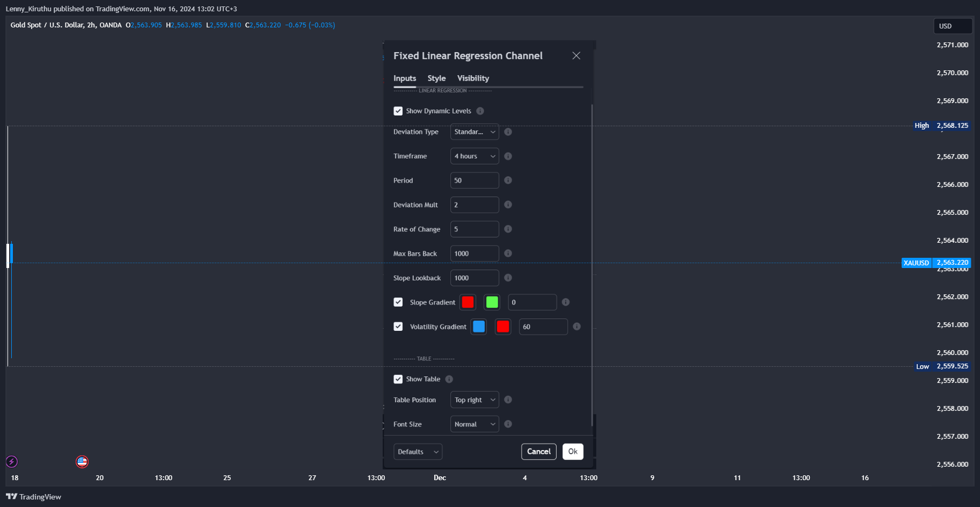This screenshot has height=507, width=980.
Task: Click the Dec label on time axis
Action: click(440, 477)
